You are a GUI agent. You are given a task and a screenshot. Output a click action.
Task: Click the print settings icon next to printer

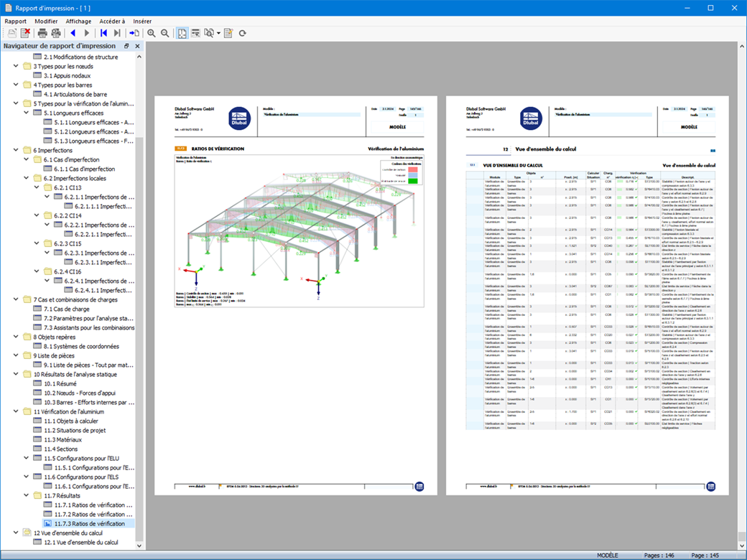56,33
